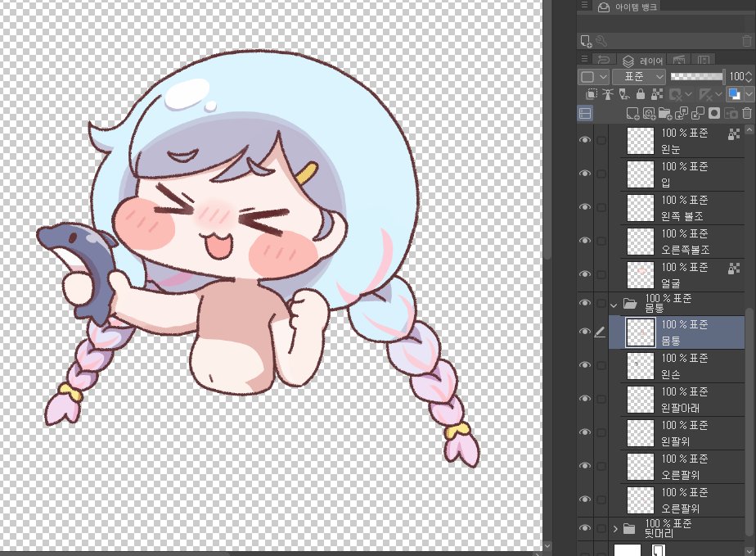
Task: Set as draft layer icon
Action: (624, 94)
